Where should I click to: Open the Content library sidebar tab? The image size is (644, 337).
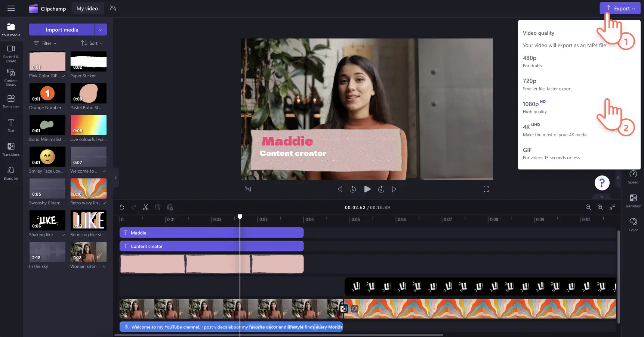click(x=11, y=78)
